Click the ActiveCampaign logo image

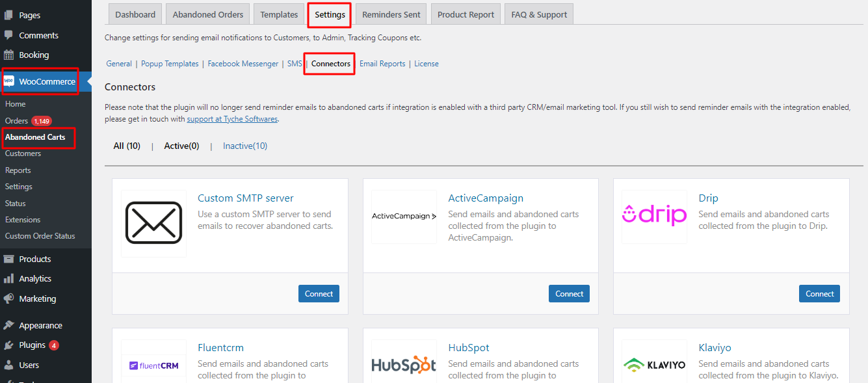(404, 217)
